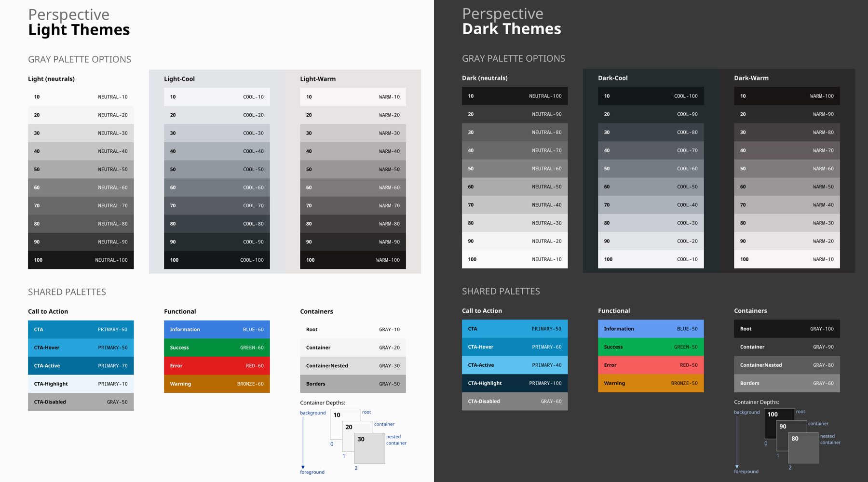
Task: Choose the Borders GRAY-50 swatch
Action: 353,384
